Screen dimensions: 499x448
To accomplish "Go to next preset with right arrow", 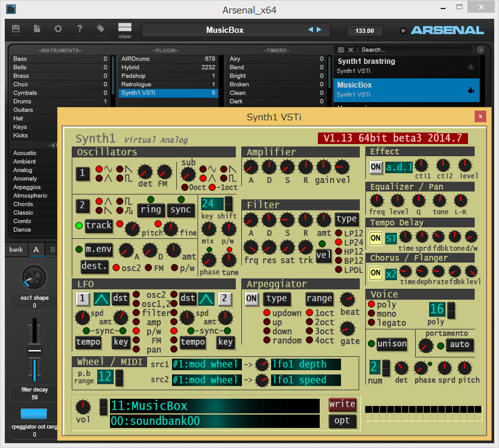I will (319, 30).
